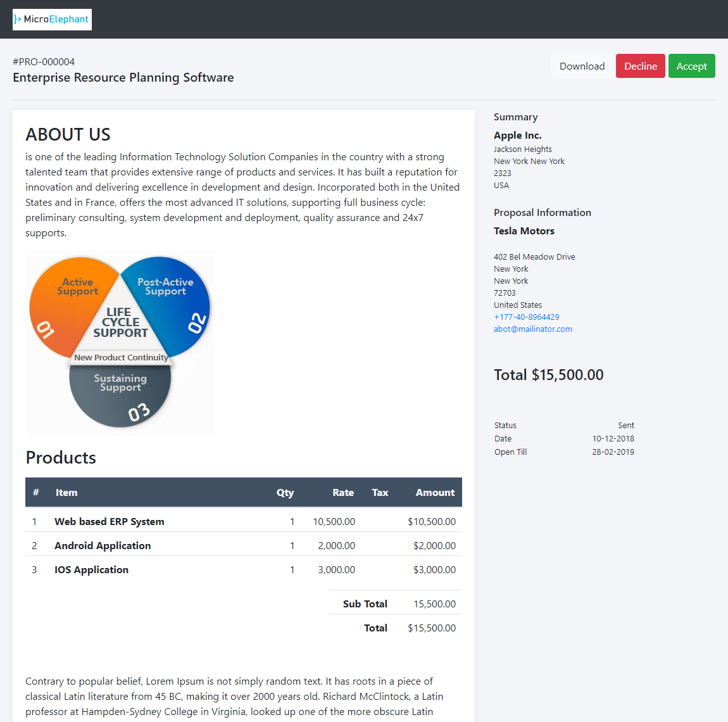Click the code bracket icon beside MicroElephant

coord(17,19)
